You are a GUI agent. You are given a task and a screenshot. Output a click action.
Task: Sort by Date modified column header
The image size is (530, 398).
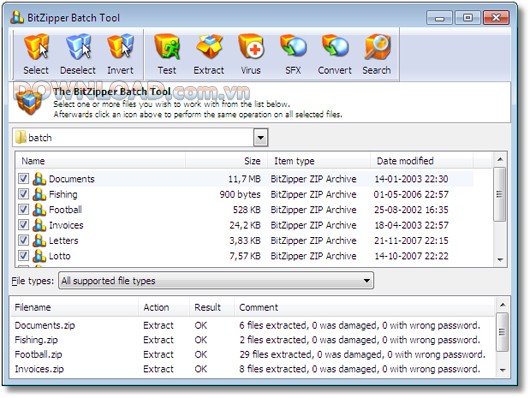(x=421, y=161)
